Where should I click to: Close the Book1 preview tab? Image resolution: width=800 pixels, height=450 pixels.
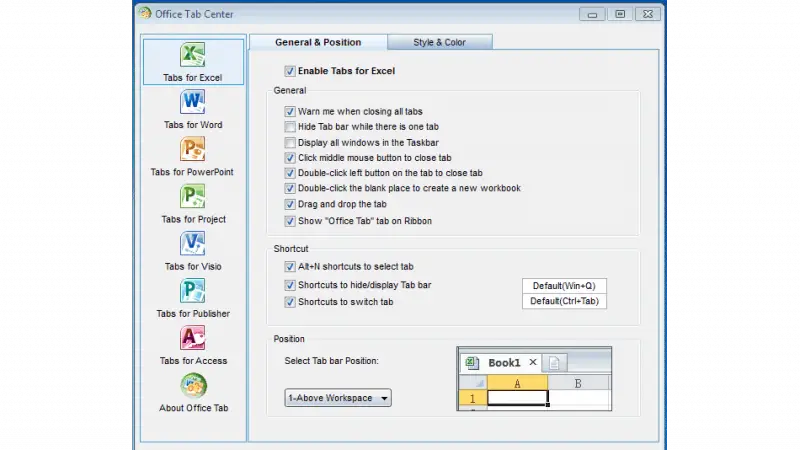[x=533, y=362]
